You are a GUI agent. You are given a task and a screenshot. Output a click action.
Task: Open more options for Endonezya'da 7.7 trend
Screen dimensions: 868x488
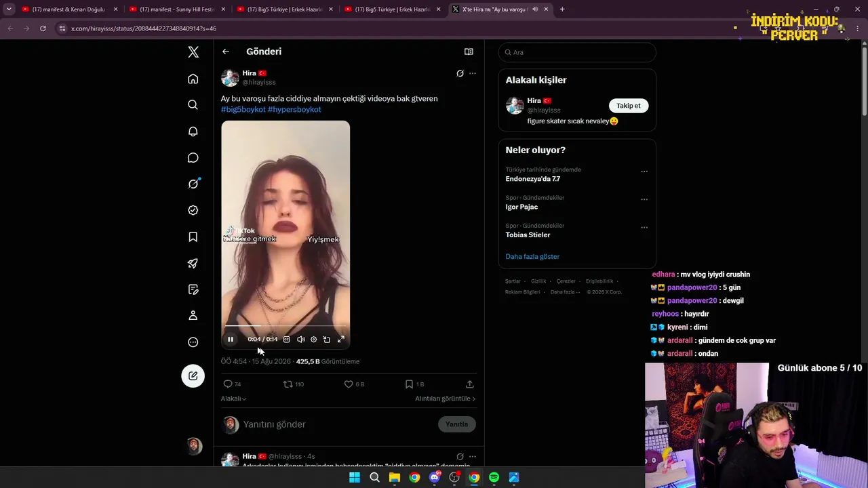tap(644, 171)
